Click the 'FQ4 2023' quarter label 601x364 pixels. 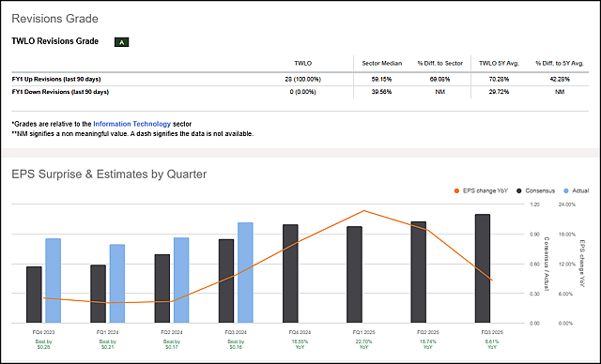44,332
